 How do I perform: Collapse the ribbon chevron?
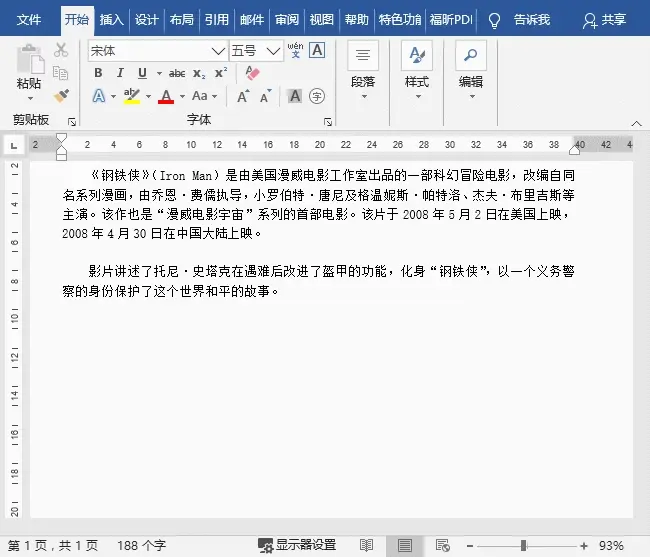636,124
